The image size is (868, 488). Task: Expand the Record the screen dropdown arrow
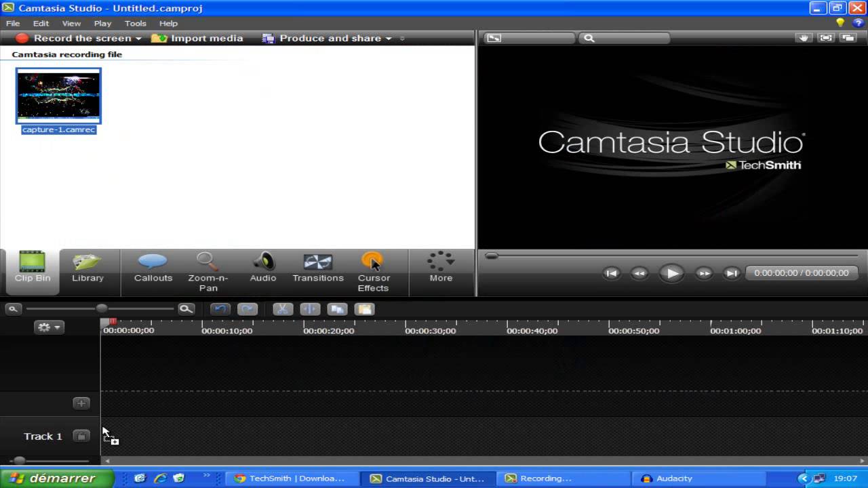(138, 39)
